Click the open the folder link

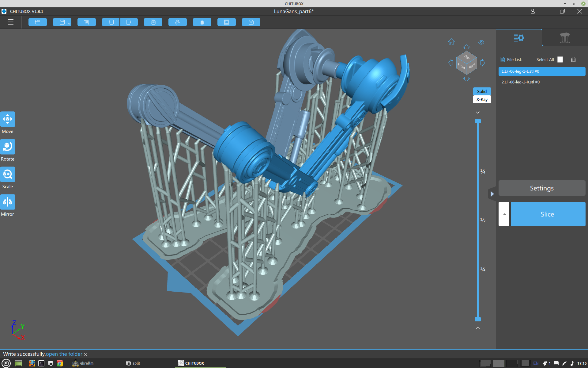pos(64,354)
